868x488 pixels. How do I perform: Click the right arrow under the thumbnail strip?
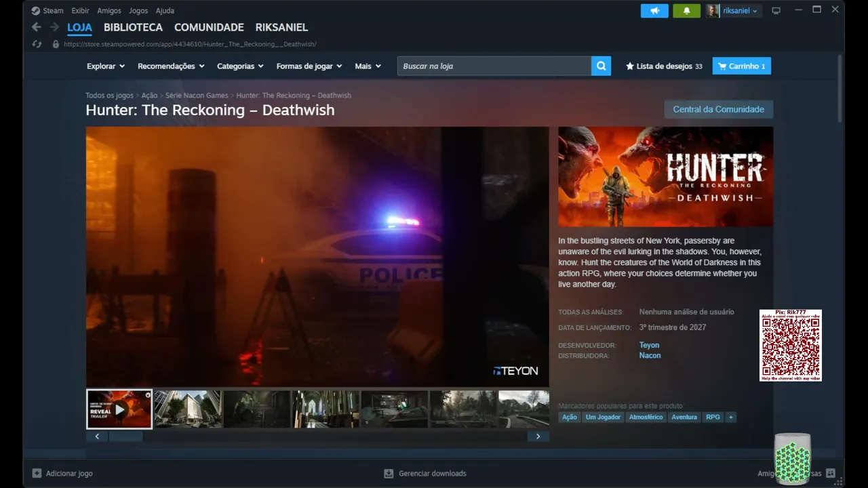click(x=538, y=436)
